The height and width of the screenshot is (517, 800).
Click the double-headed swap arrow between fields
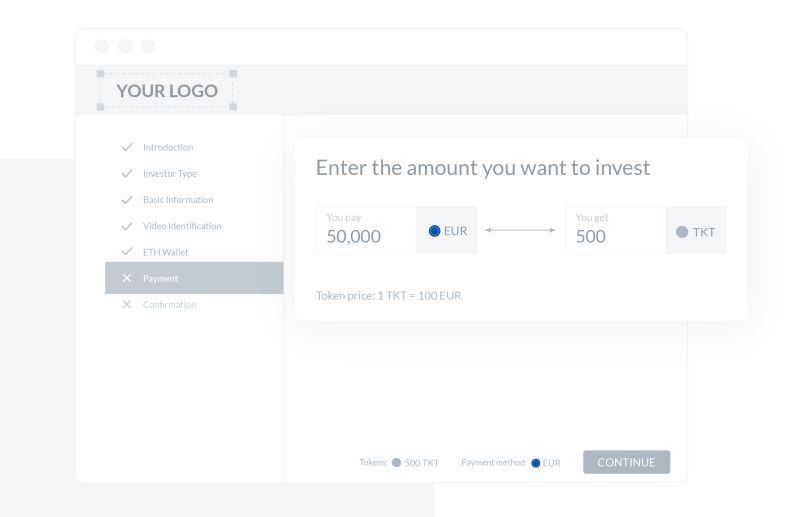520,230
